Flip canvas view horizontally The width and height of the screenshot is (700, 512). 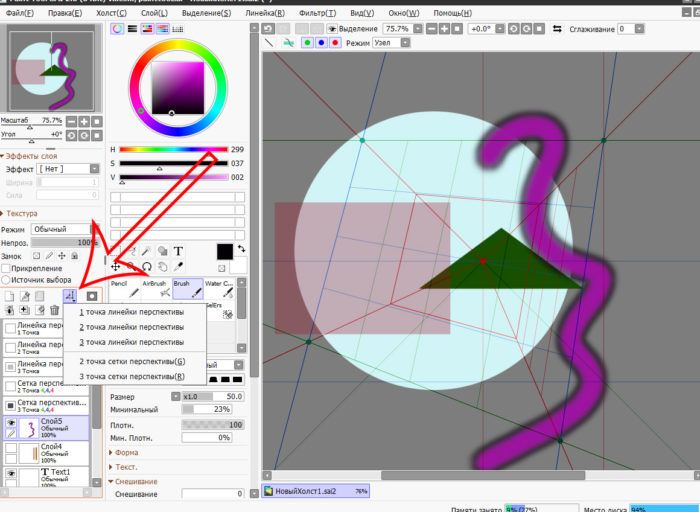coord(557,29)
